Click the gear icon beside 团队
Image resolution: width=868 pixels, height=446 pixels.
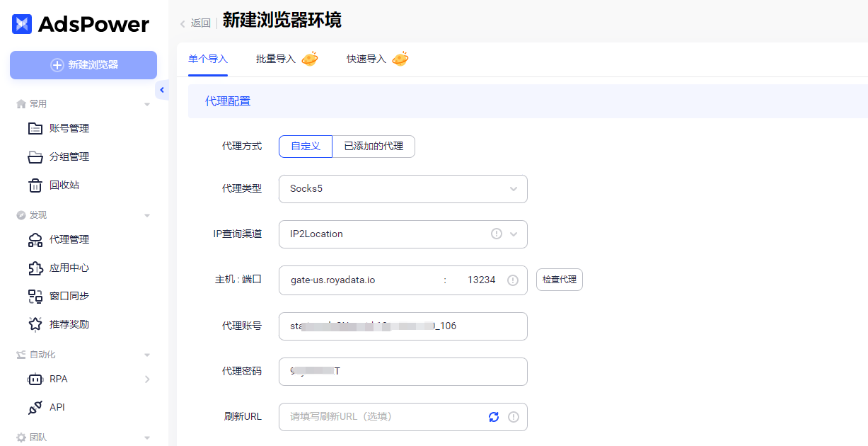pyautogui.click(x=21, y=438)
